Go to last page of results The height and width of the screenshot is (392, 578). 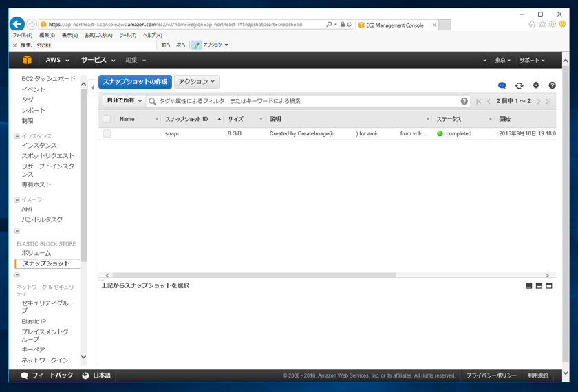tap(548, 101)
